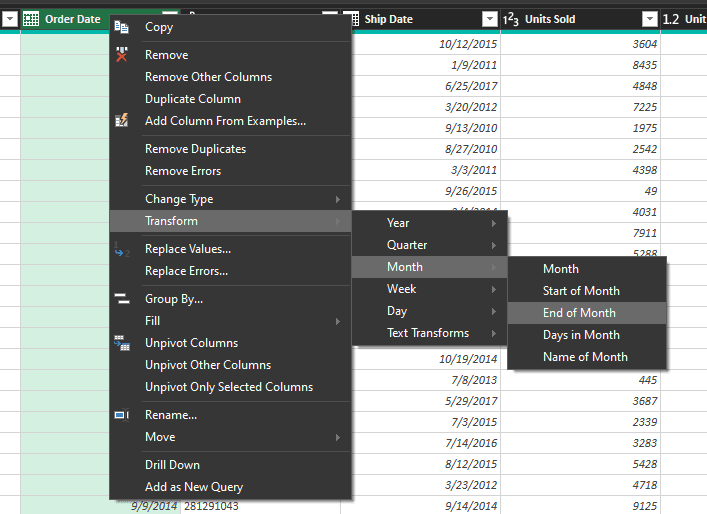707x514 pixels.
Task: Choose Add Column From Examples
Action: click(230, 121)
